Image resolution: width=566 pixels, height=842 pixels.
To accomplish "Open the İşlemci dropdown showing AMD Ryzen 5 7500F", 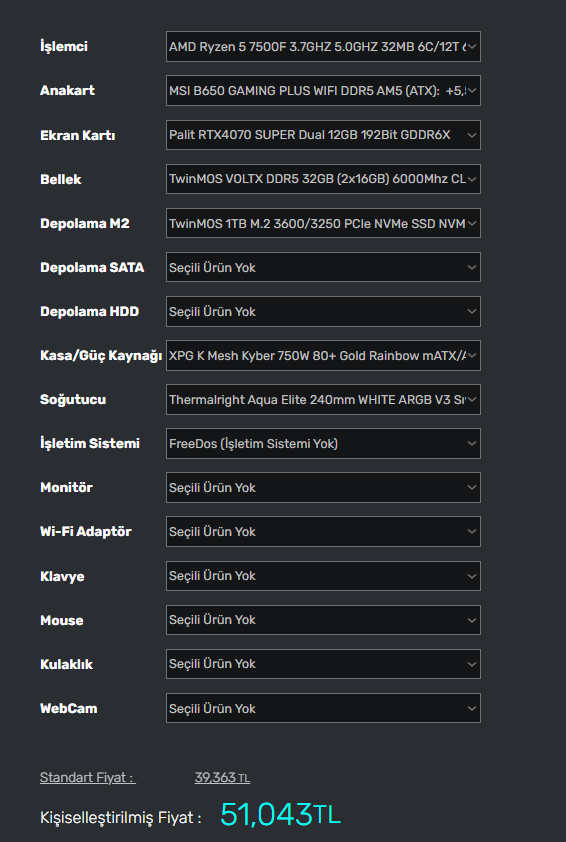I will click(x=323, y=47).
